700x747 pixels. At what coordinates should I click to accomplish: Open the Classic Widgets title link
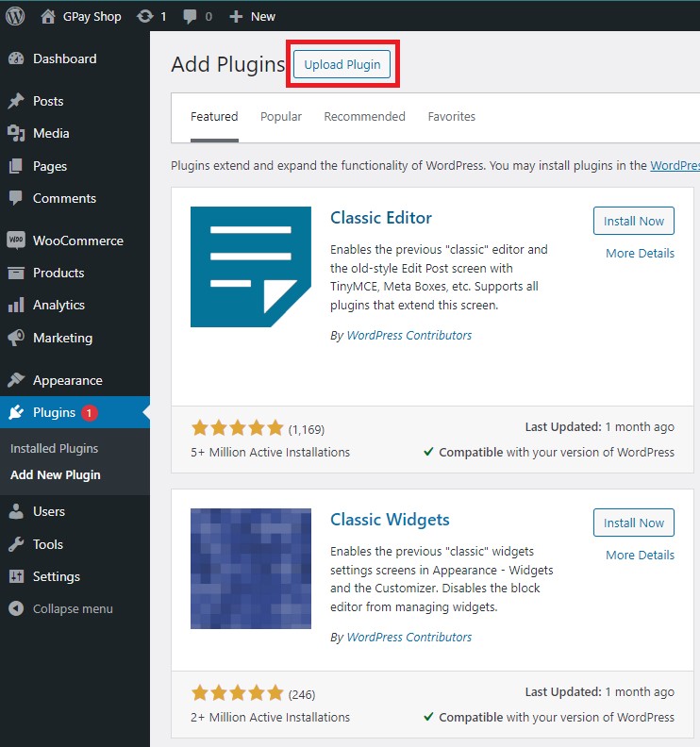click(390, 520)
